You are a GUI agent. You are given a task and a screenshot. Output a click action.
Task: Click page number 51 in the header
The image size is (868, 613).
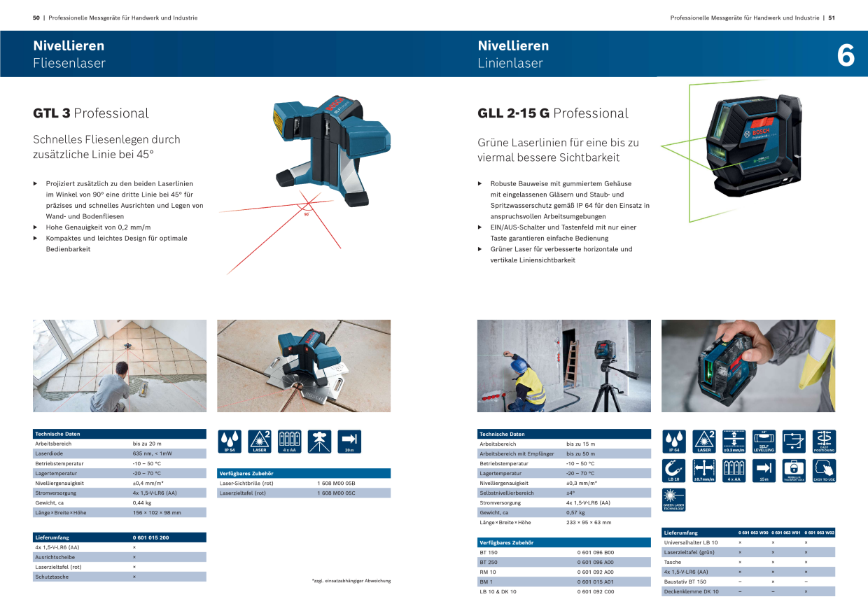click(x=832, y=17)
